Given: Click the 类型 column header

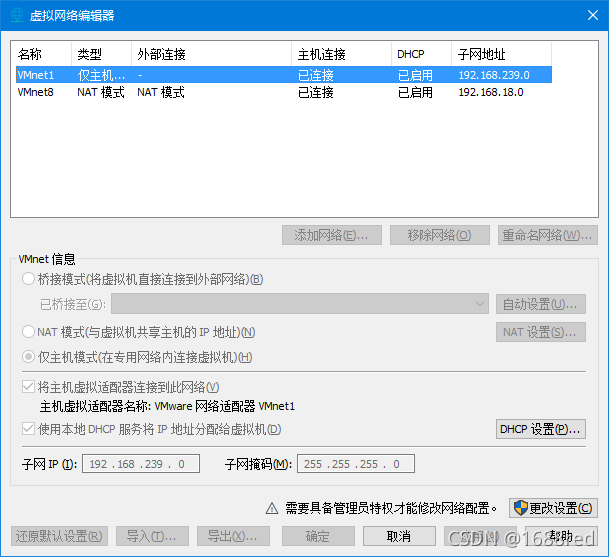Looking at the screenshot, I should point(101,54).
